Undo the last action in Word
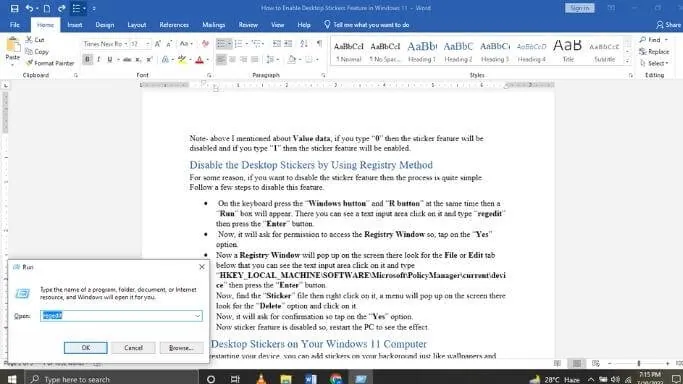The width and height of the screenshot is (683, 384). pyautogui.click(x=29, y=8)
